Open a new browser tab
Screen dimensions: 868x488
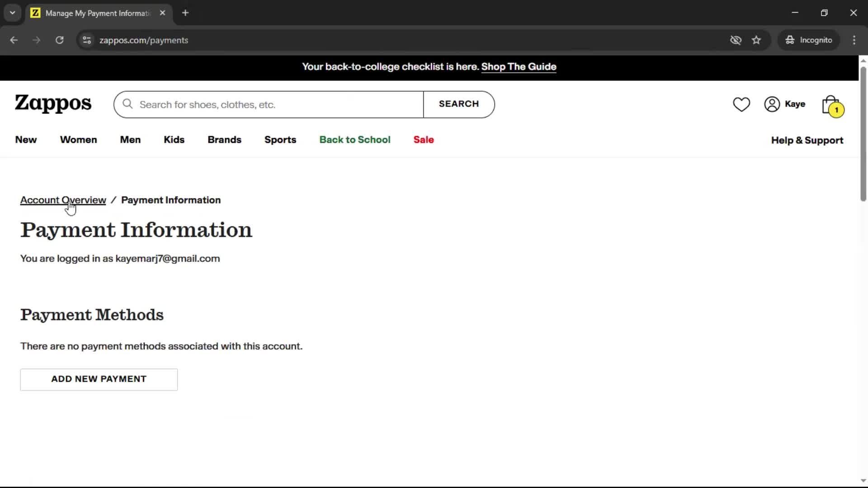(185, 13)
